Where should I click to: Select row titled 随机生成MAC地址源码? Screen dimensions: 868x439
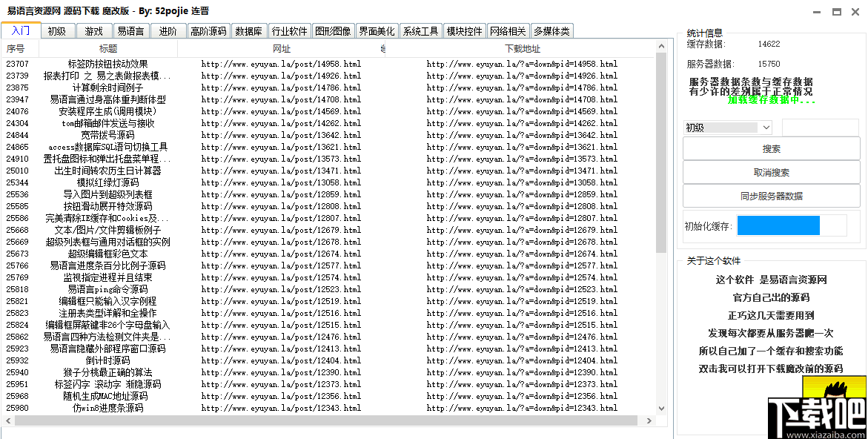(328, 397)
